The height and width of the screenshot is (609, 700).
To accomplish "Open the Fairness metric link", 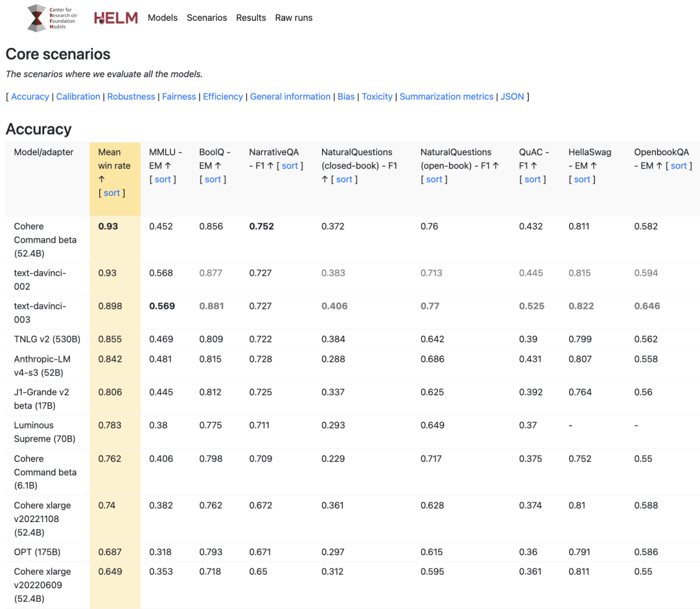I will click(x=179, y=97).
